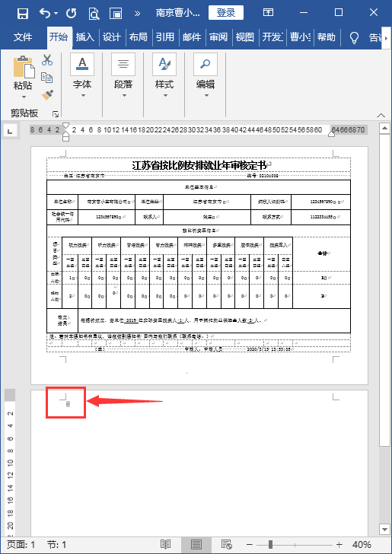The image size is (392, 554).
Task: Expand quick access toolbar overflow chevrons
Action: 137,14
